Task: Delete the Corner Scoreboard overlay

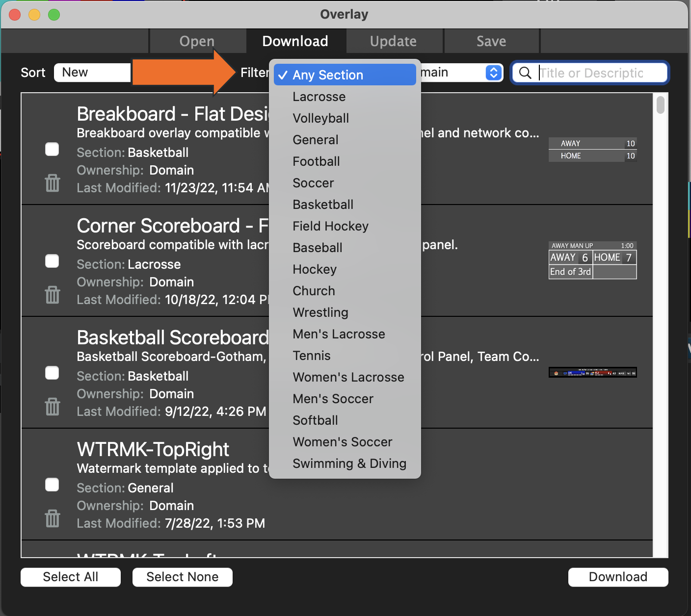Action: coord(52,294)
